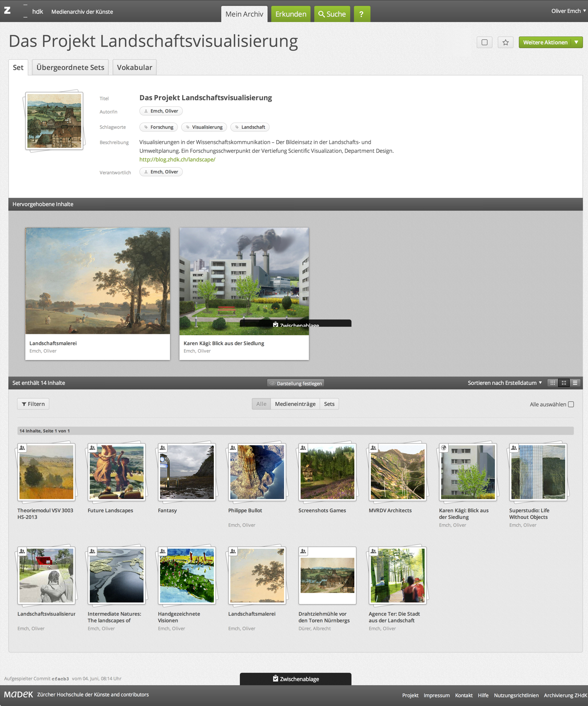Select the medium grid view icon

pyautogui.click(x=564, y=383)
